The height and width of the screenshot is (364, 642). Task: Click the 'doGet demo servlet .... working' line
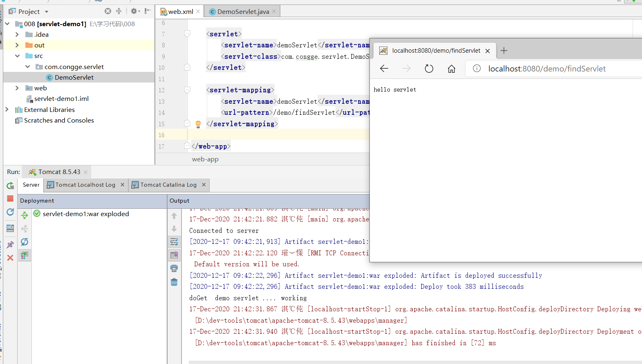pos(248,298)
